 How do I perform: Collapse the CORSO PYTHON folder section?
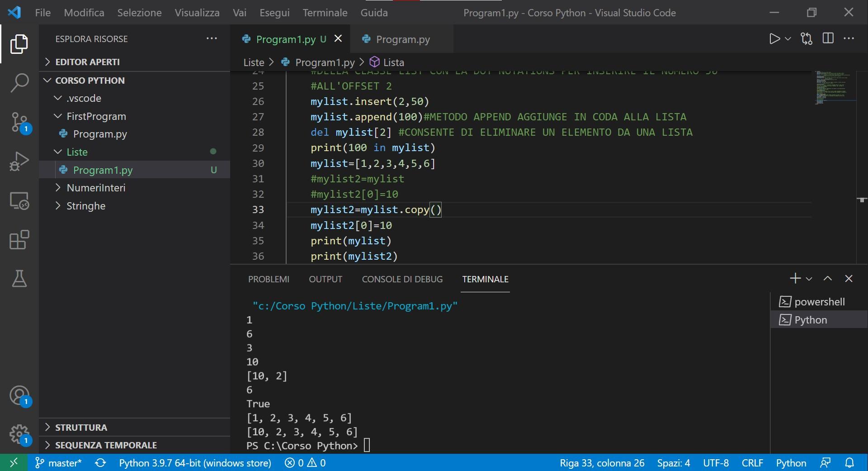[135, 80]
